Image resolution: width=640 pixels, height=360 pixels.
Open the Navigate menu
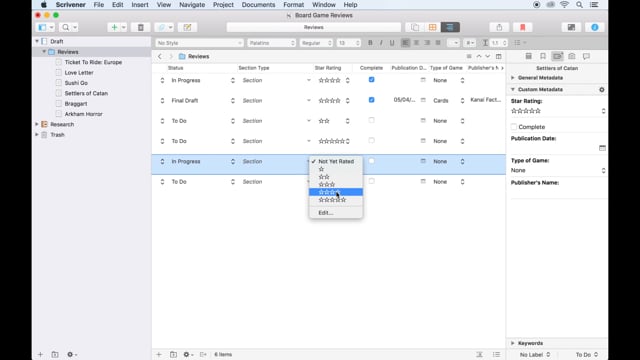point(192,5)
